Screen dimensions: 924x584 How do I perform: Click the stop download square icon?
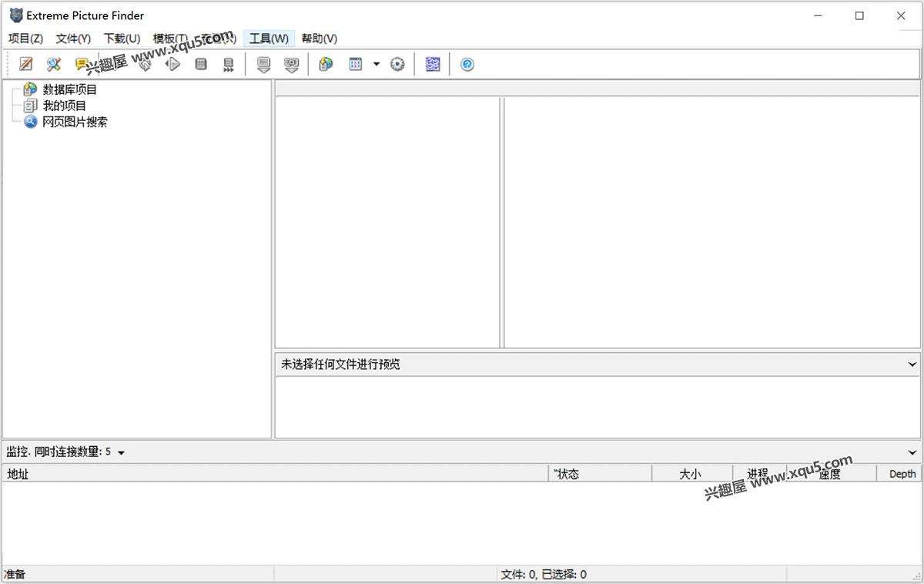pyautogui.click(x=201, y=65)
